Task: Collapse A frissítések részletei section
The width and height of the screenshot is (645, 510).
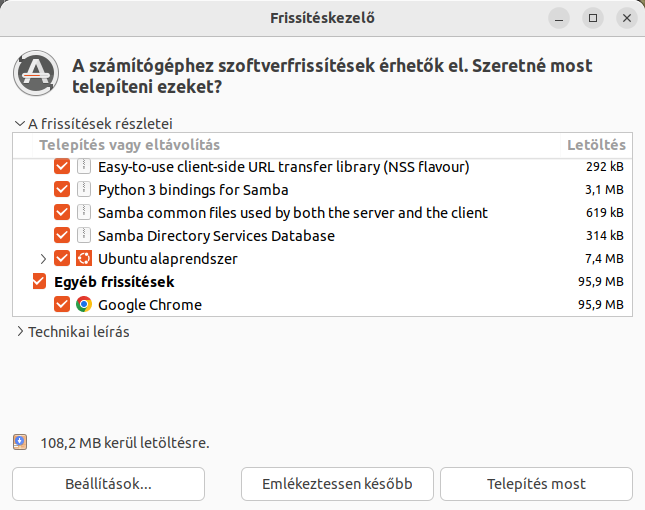Action: pos(20,124)
